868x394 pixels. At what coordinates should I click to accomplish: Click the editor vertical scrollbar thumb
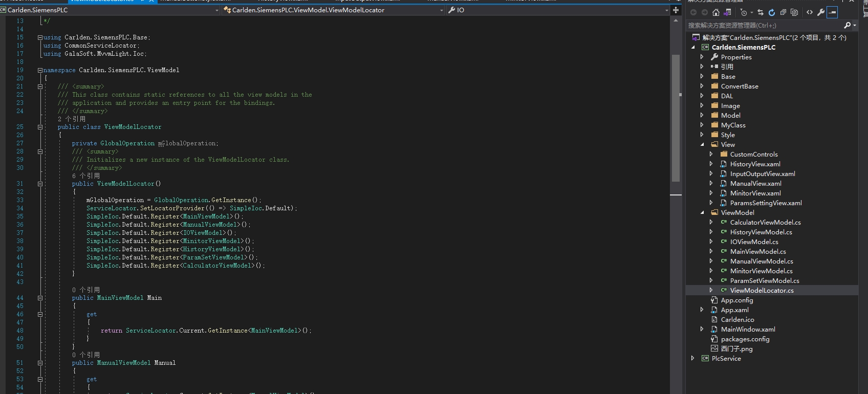[676, 118]
